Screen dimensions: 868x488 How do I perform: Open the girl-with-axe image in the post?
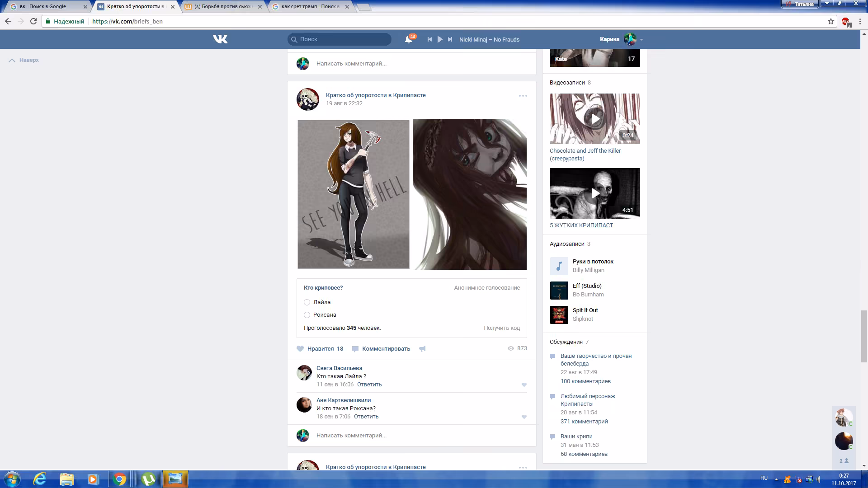(354, 194)
